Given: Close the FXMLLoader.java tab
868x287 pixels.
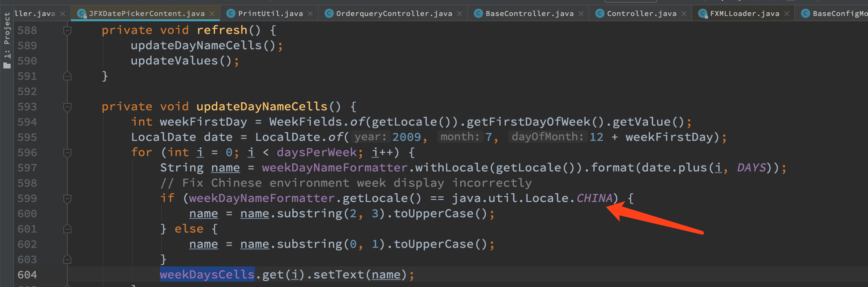Looking at the screenshot, I should pyautogui.click(x=787, y=14).
